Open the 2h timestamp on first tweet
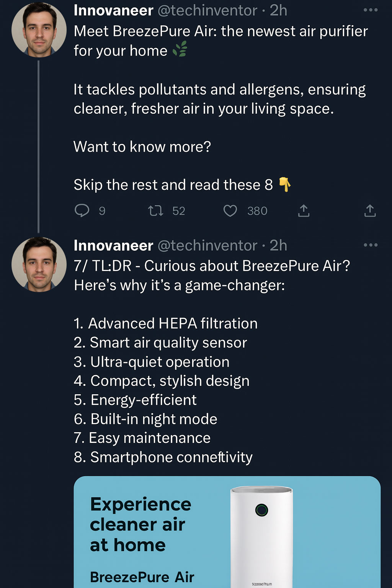Screen dimensions: 392x588 [x=278, y=10]
